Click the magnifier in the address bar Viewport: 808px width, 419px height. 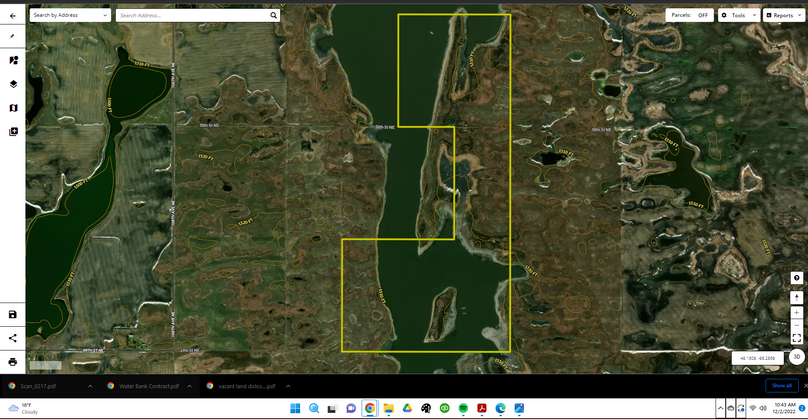[x=274, y=16]
